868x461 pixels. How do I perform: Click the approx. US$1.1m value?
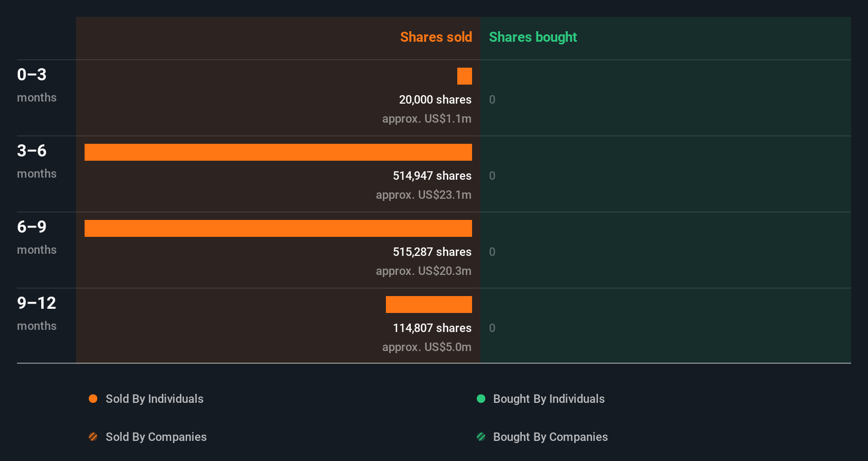(427, 119)
